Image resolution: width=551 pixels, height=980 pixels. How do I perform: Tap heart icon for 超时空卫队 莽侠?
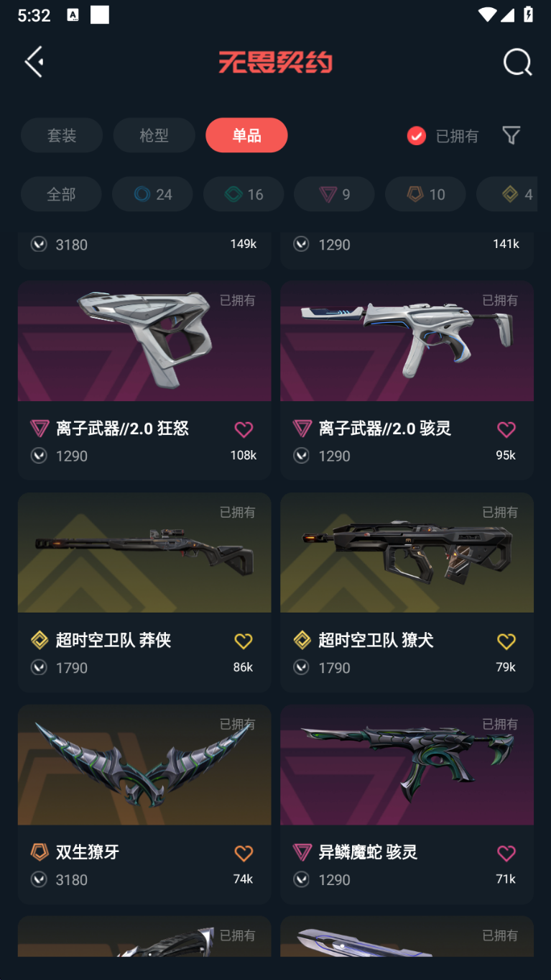(x=244, y=641)
